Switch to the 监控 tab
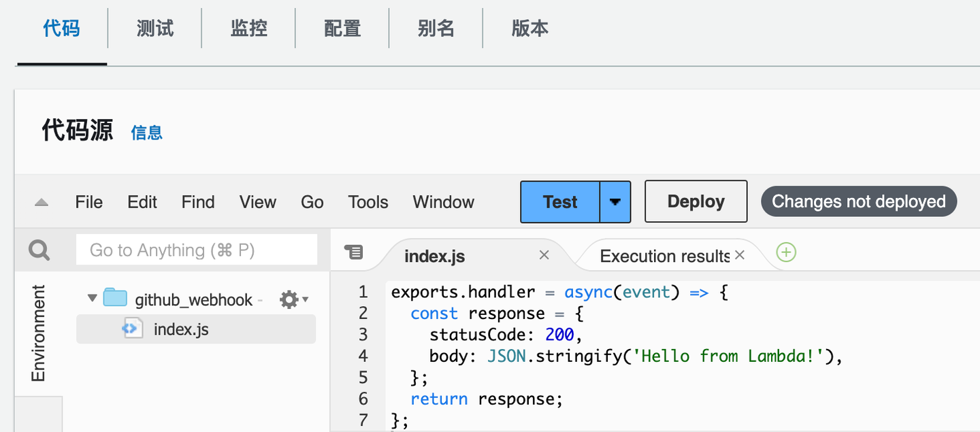Screen dimensions: 980x432 click(x=249, y=29)
